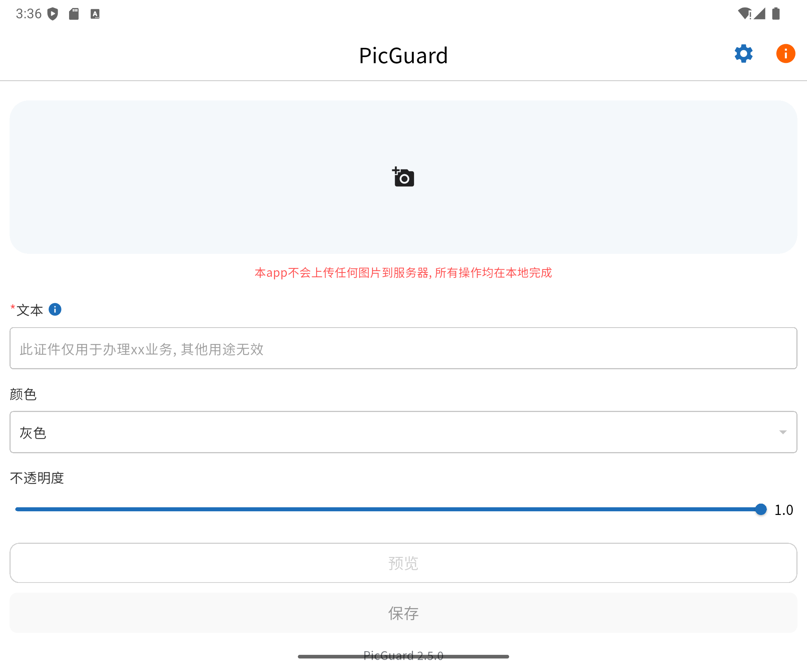807x672 pixels.
Task: Tap the PicGuard 2.5.0 version label
Action: (x=403, y=656)
